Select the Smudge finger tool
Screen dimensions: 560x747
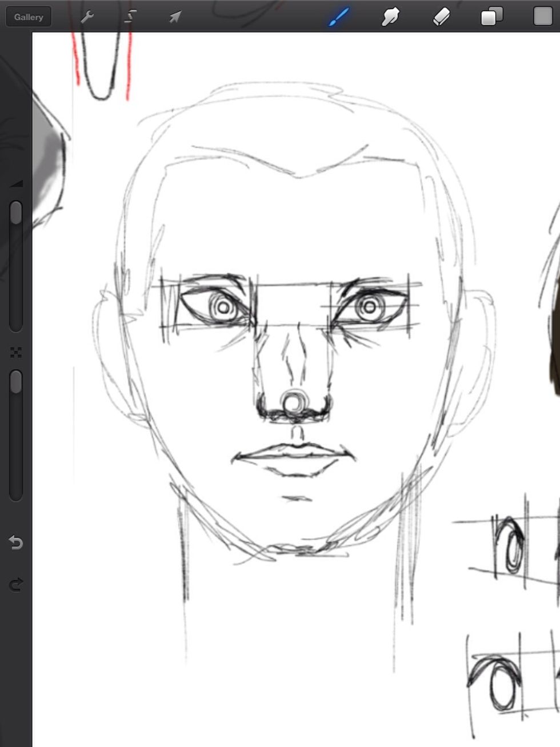pyautogui.click(x=390, y=17)
